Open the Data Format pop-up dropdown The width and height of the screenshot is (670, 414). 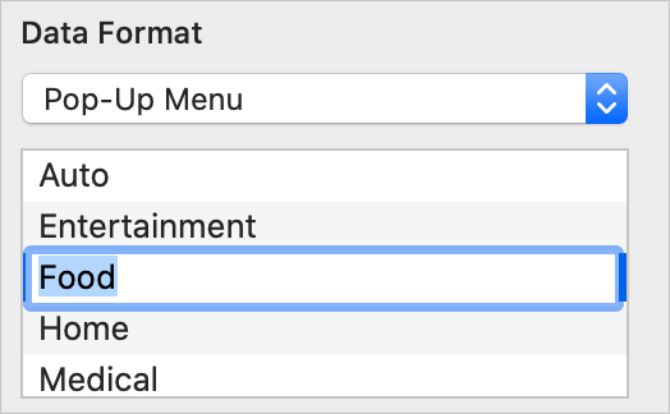(324, 98)
